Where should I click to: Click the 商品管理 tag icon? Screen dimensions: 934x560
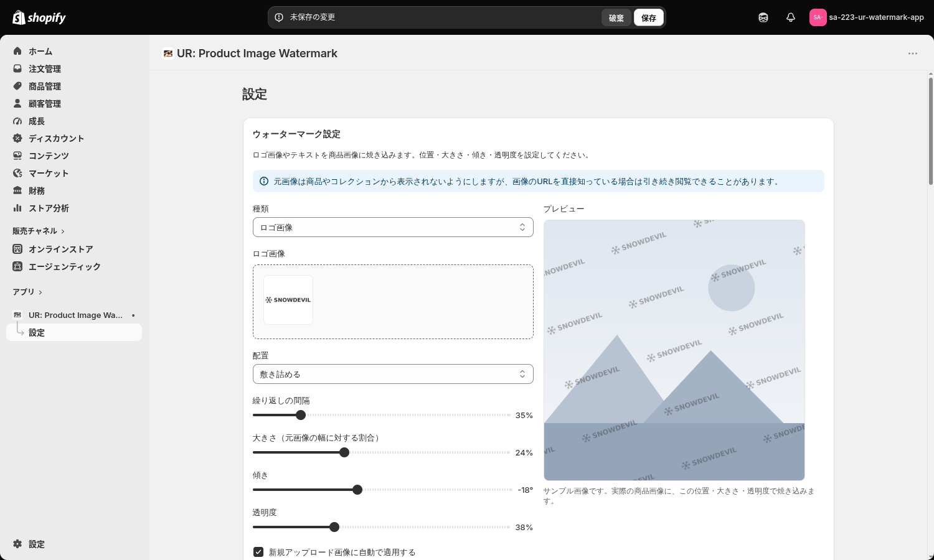(17, 86)
